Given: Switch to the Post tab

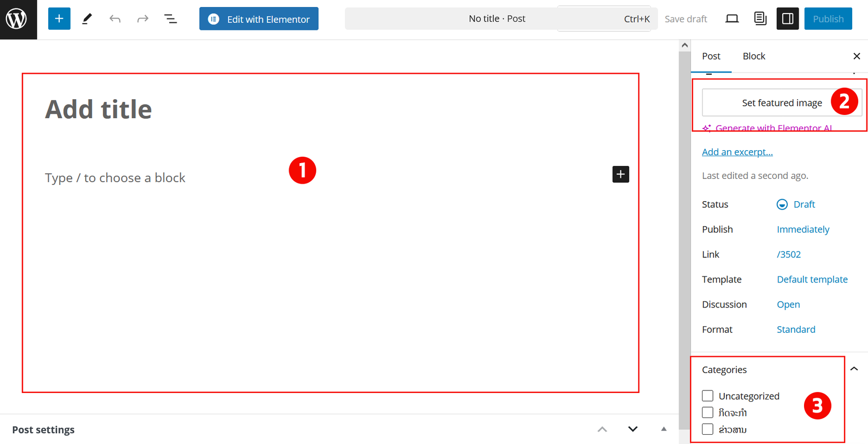Looking at the screenshot, I should 711,56.
